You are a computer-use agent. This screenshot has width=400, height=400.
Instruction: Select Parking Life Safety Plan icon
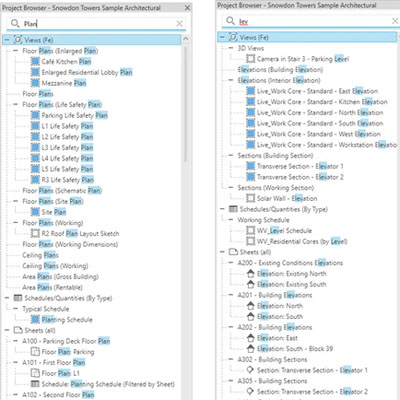35,115
